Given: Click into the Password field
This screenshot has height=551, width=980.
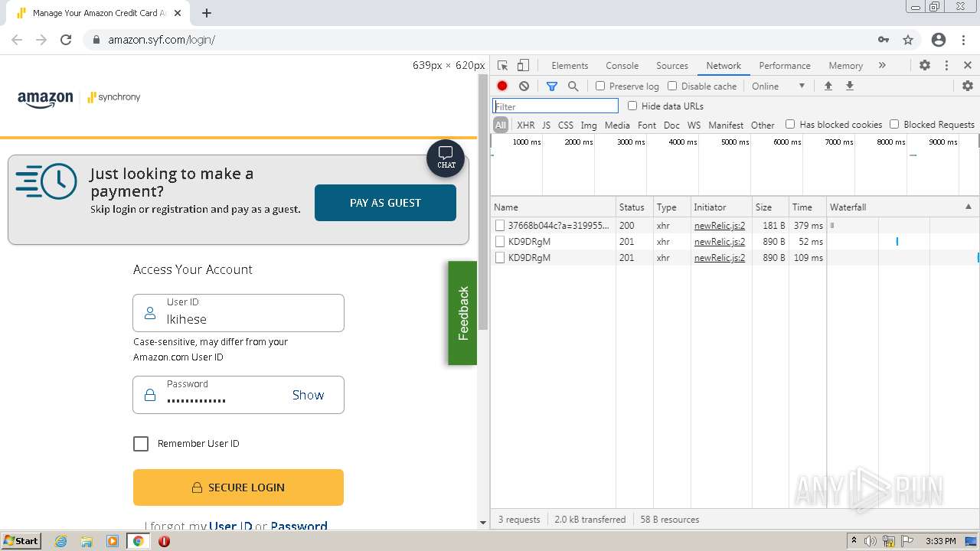Looking at the screenshot, I should (x=238, y=395).
